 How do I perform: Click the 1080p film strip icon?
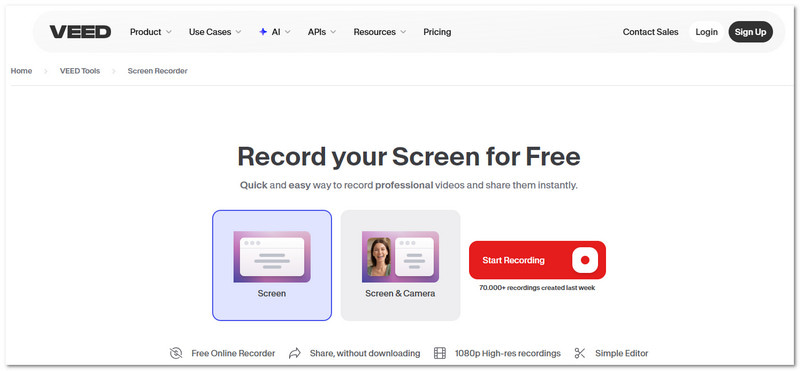pyautogui.click(x=440, y=353)
